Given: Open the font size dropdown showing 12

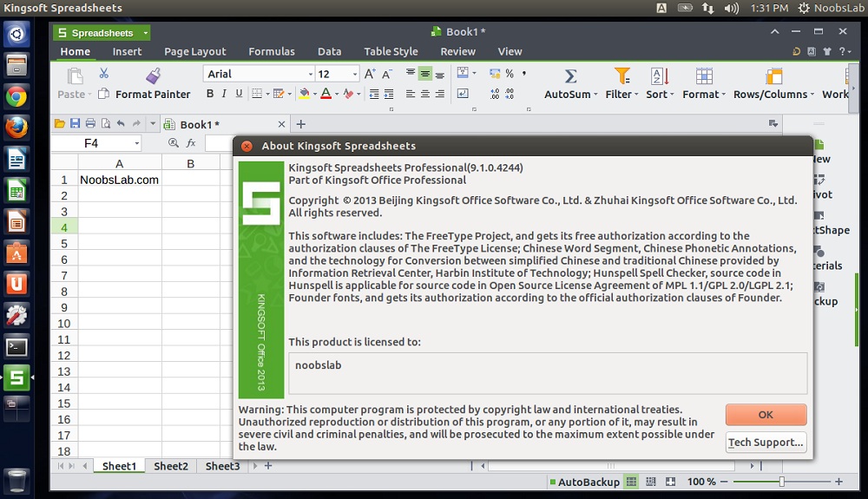Looking at the screenshot, I should click(355, 74).
